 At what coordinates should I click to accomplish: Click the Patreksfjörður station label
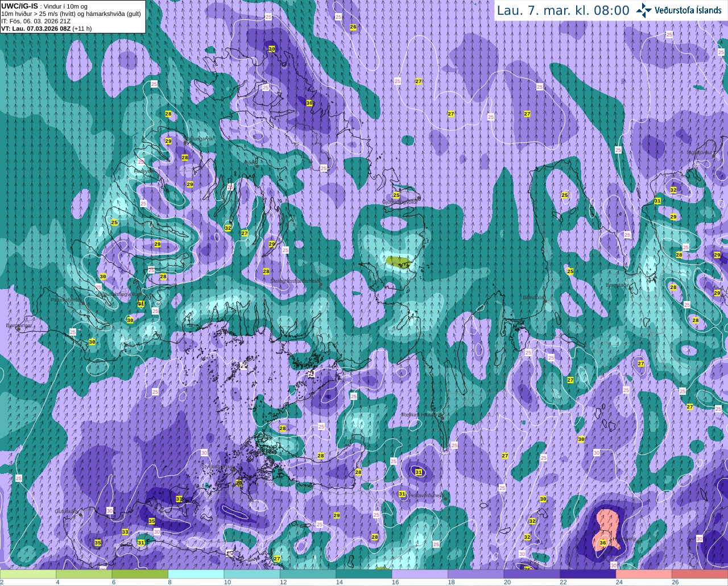coord(66,300)
